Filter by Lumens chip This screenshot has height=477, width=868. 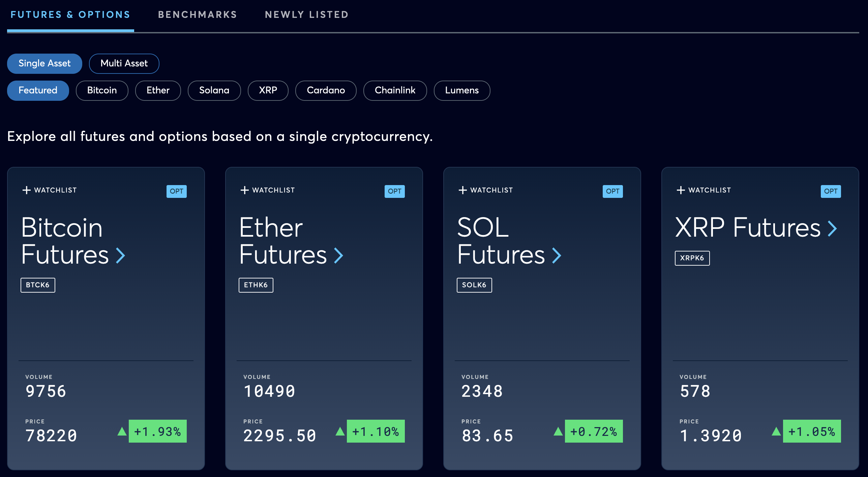click(462, 90)
